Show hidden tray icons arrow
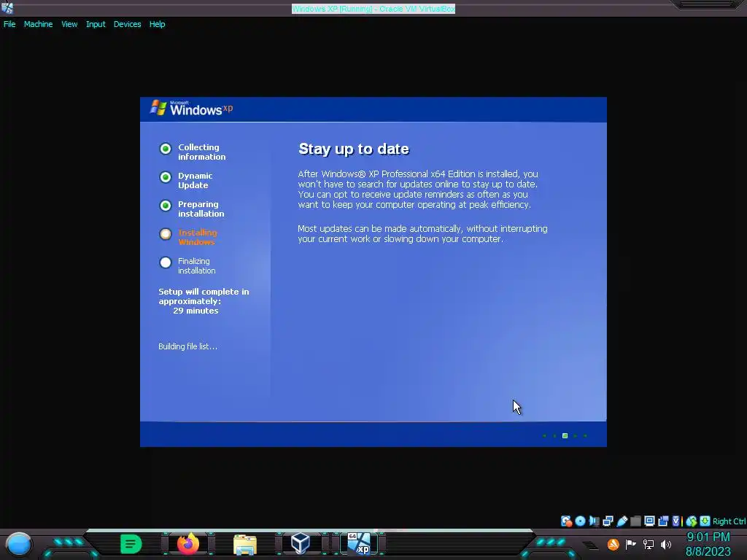The height and width of the screenshot is (560, 747). pos(589,545)
